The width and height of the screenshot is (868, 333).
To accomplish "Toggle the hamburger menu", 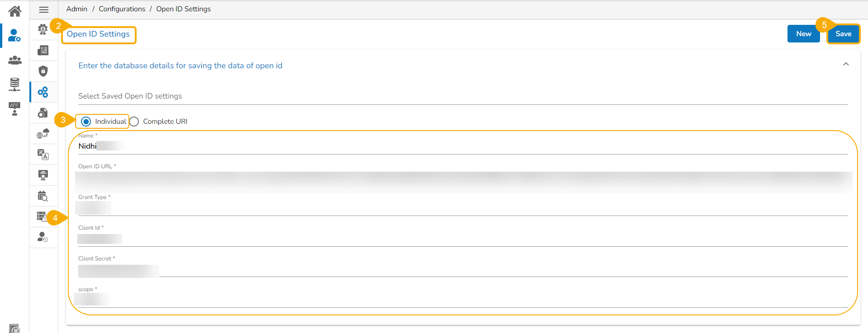I will tap(44, 9).
